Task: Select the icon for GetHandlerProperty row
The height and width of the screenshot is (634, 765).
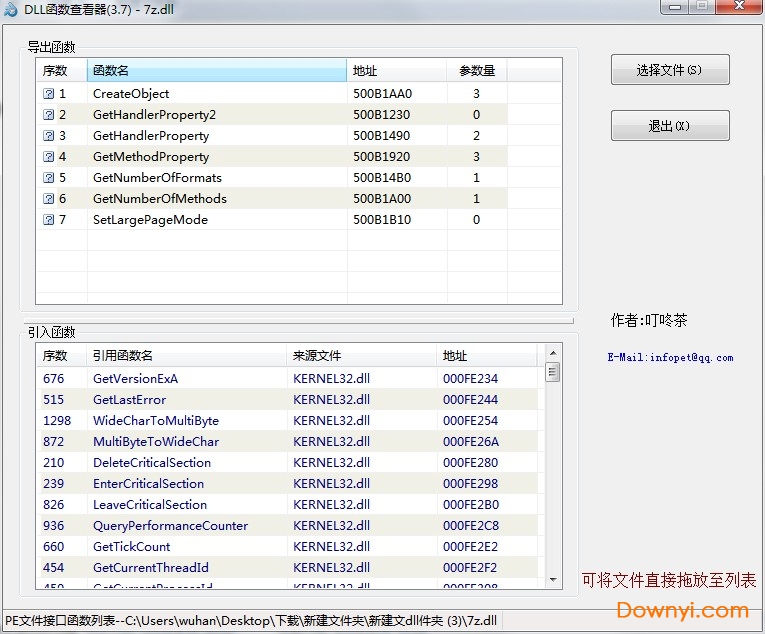Action: point(48,136)
